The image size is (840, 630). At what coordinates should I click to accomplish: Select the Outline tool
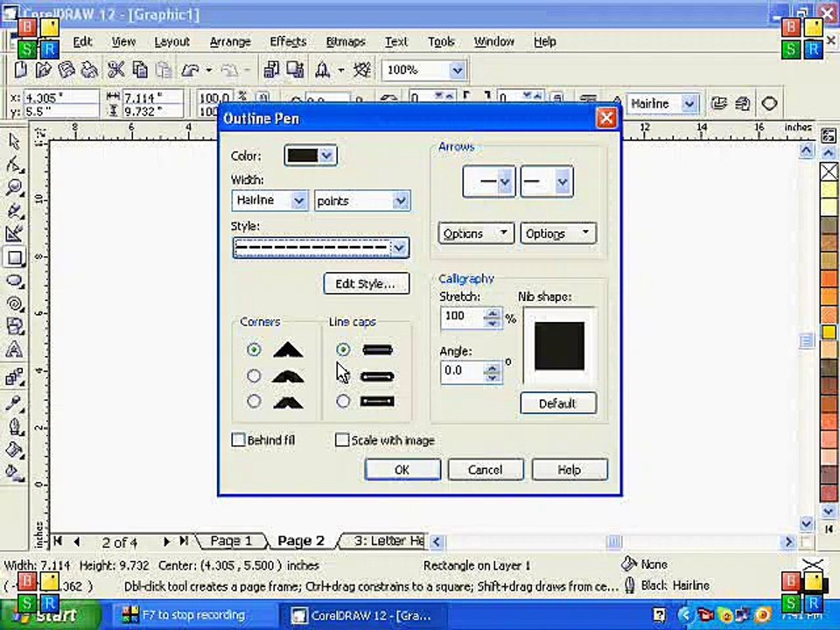15,426
